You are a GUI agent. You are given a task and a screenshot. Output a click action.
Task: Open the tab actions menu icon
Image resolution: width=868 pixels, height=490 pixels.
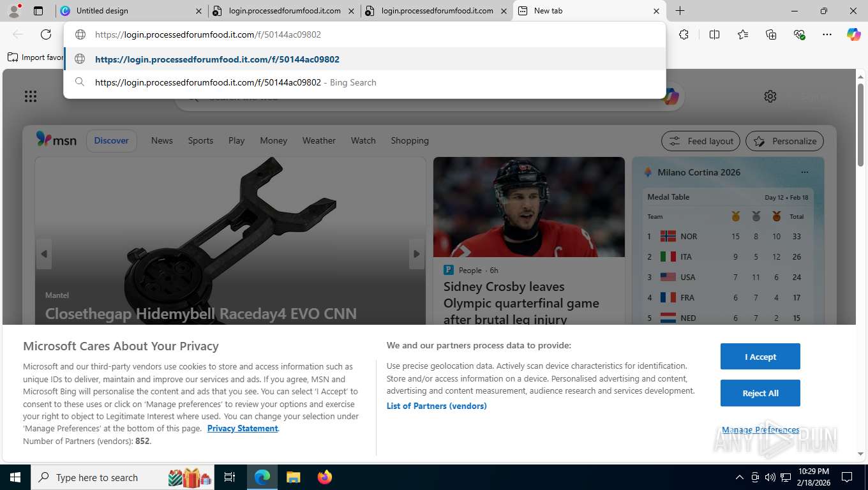[x=38, y=11]
